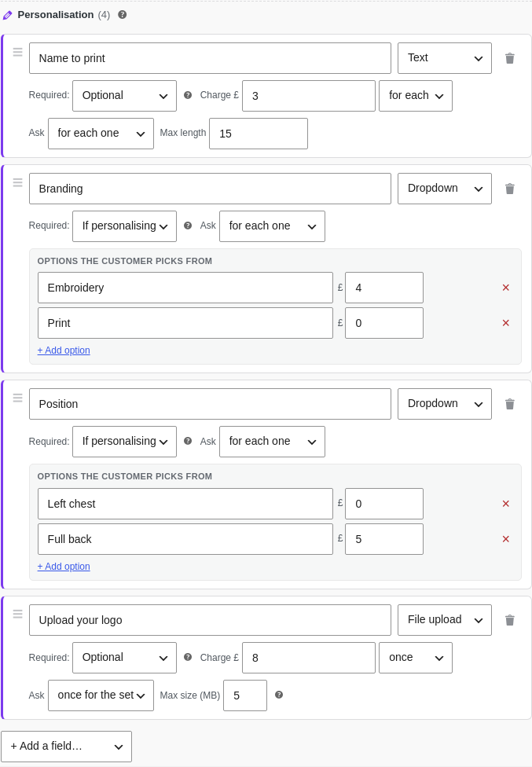Image resolution: width=532 pixels, height=767 pixels.
Task: Open the 'once for the set' Ask dropdown
Action: (101, 695)
